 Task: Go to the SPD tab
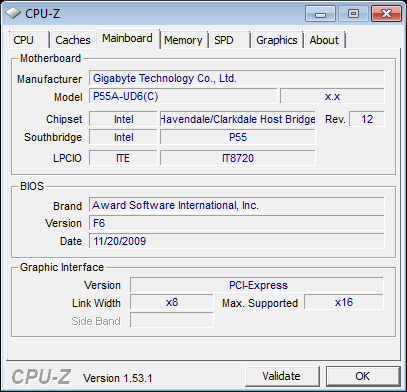click(x=229, y=40)
